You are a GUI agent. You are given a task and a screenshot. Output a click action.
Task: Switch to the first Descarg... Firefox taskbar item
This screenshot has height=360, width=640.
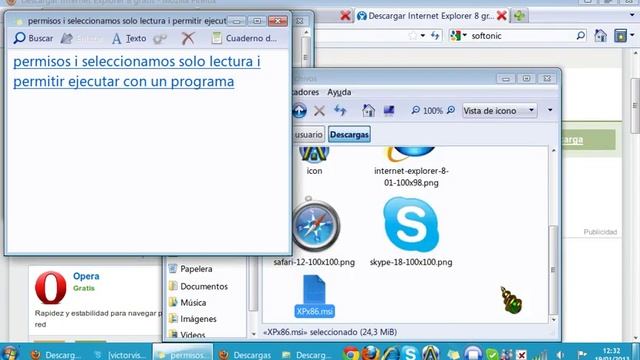(55, 355)
